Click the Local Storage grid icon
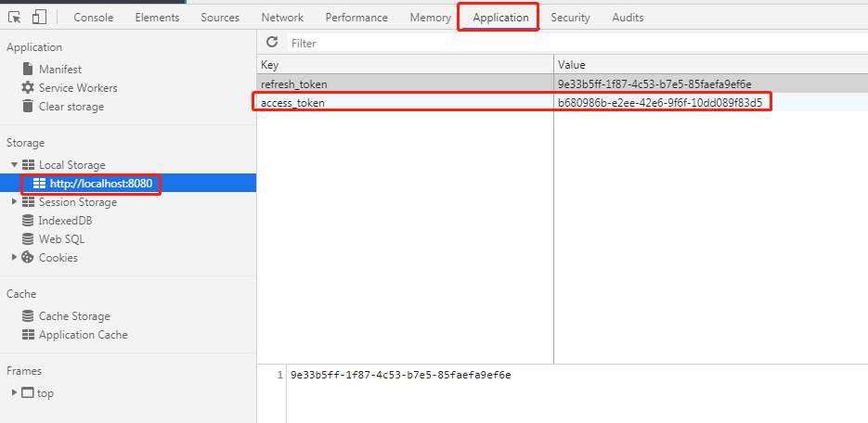Image resolution: width=868 pixels, height=423 pixels. pos(28,165)
